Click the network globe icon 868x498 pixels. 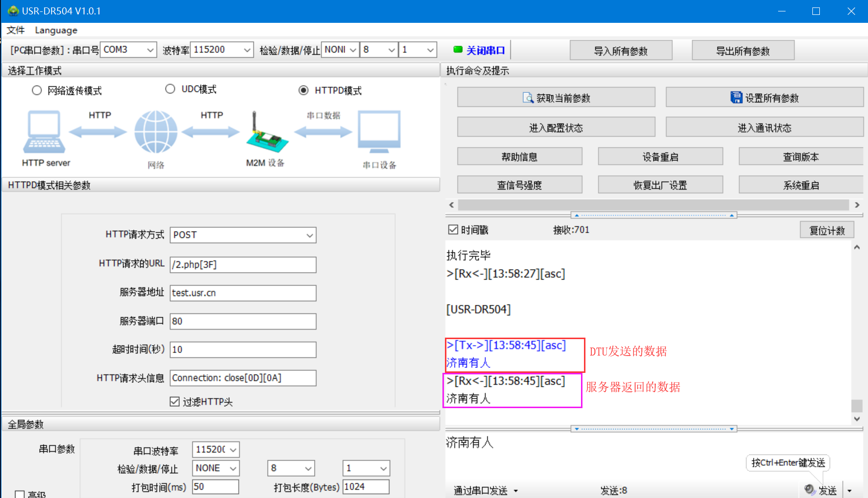point(156,132)
